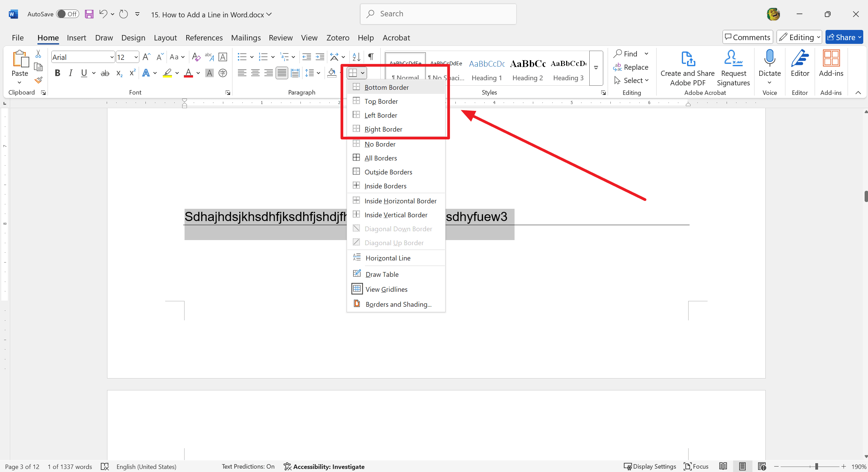Image resolution: width=868 pixels, height=472 pixels.
Task: Click the Borders and Shading option
Action: pos(398,304)
